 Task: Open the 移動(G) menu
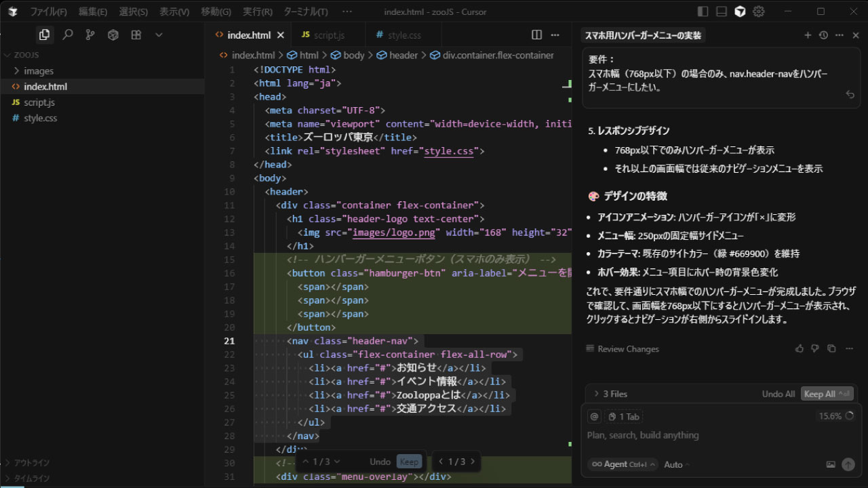pyautogui.click(x=216, y=12)
